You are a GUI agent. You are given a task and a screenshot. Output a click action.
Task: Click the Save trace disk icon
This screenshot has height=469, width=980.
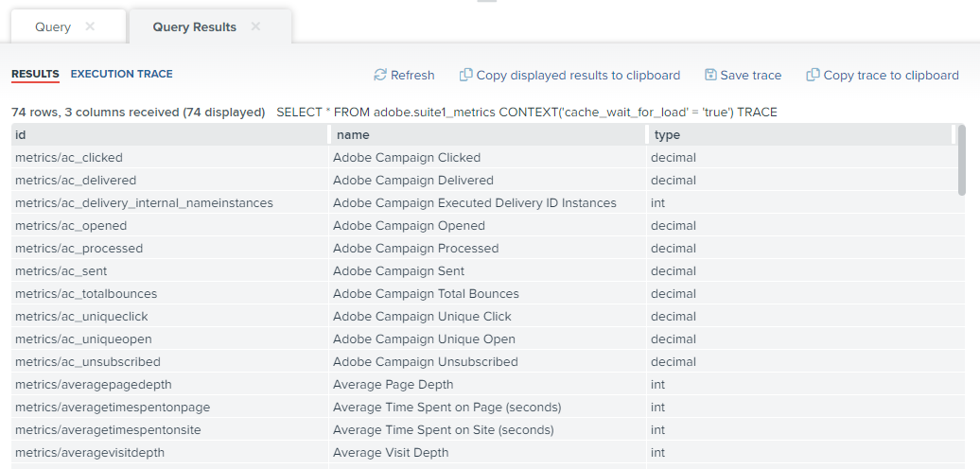coord(710,75)
